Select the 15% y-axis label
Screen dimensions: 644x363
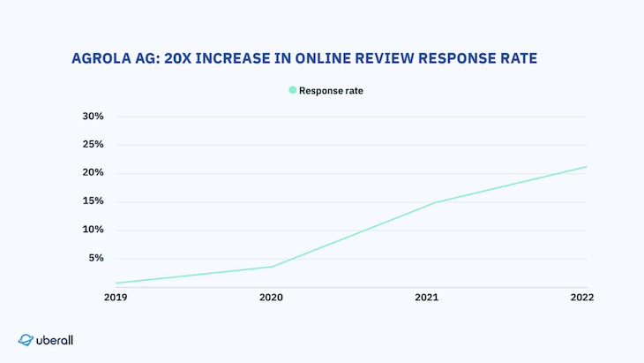pos(93,201)
